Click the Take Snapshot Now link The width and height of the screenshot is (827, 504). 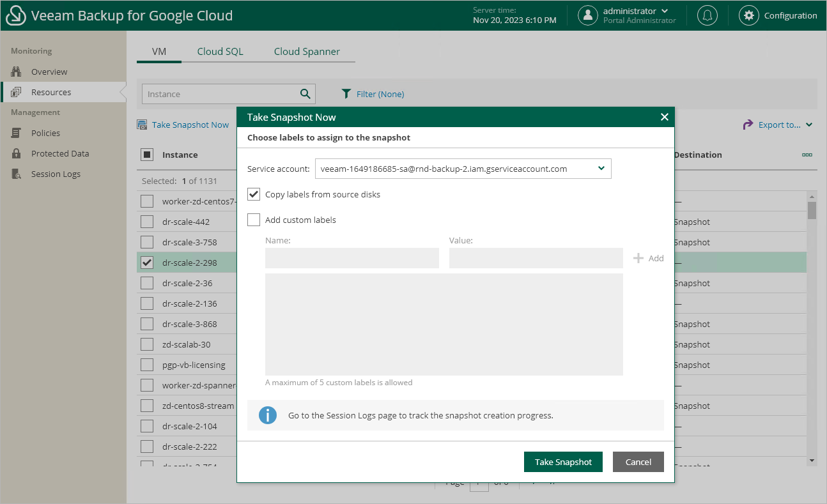(x=190, y=125)
